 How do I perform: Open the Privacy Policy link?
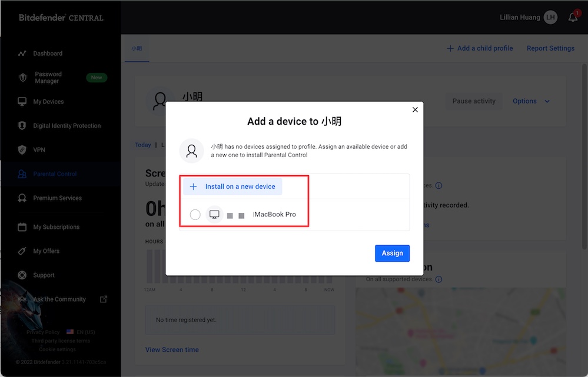[x=43, y=332]
